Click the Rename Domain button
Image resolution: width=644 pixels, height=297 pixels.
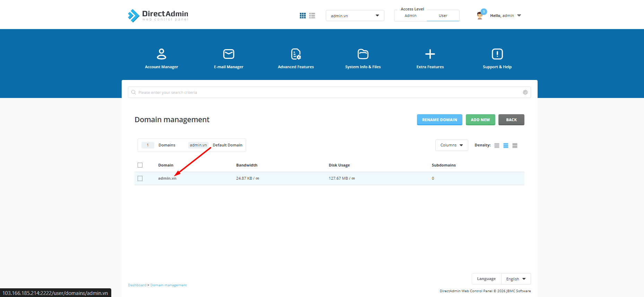click(439, 120)
